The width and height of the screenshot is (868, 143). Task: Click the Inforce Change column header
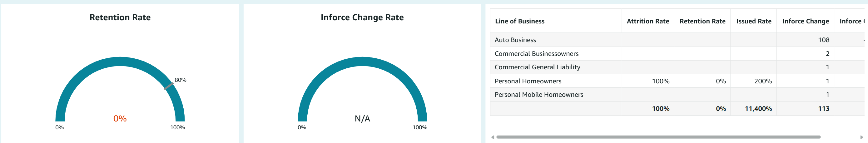pyautogui.click(x=805, y=21)
